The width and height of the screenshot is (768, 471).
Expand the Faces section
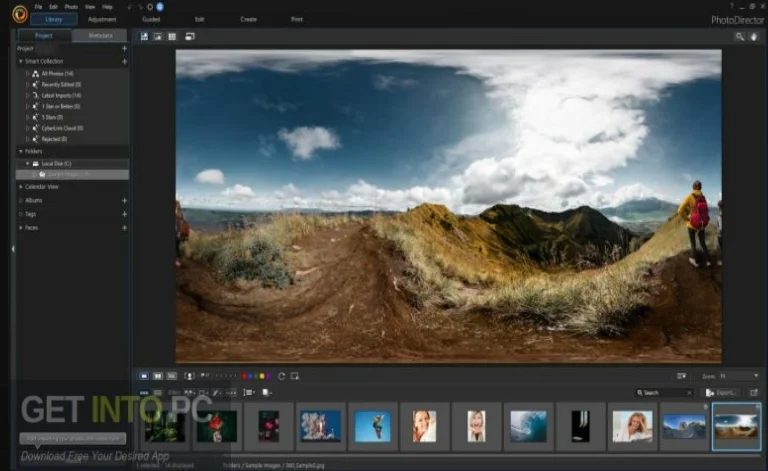click(x=21, y=228)
